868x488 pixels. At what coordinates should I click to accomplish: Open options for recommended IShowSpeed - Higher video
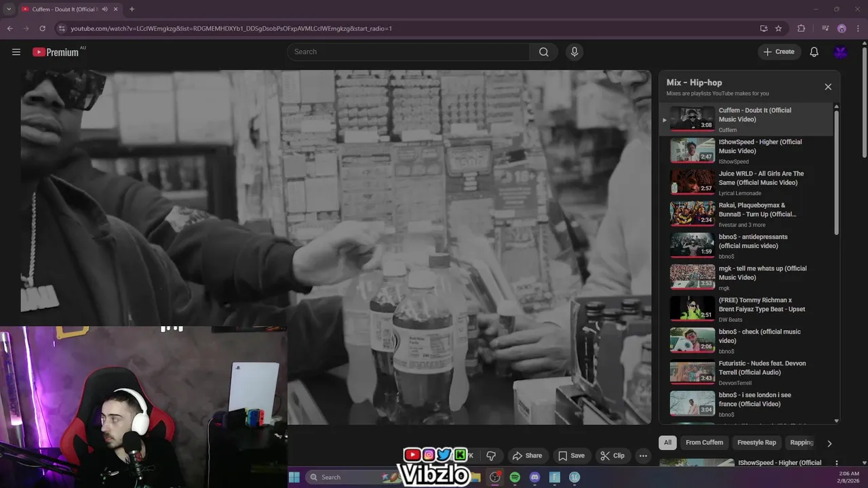click(x=836, y=463)
